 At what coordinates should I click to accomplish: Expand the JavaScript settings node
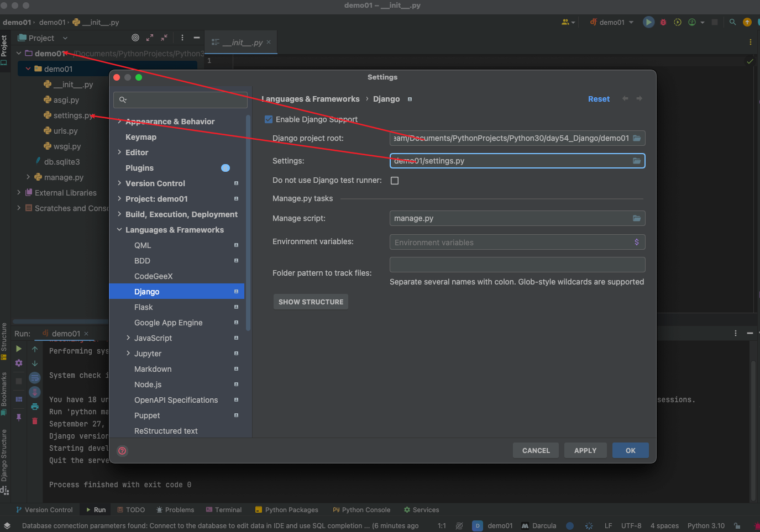click(x=128, y=338)
